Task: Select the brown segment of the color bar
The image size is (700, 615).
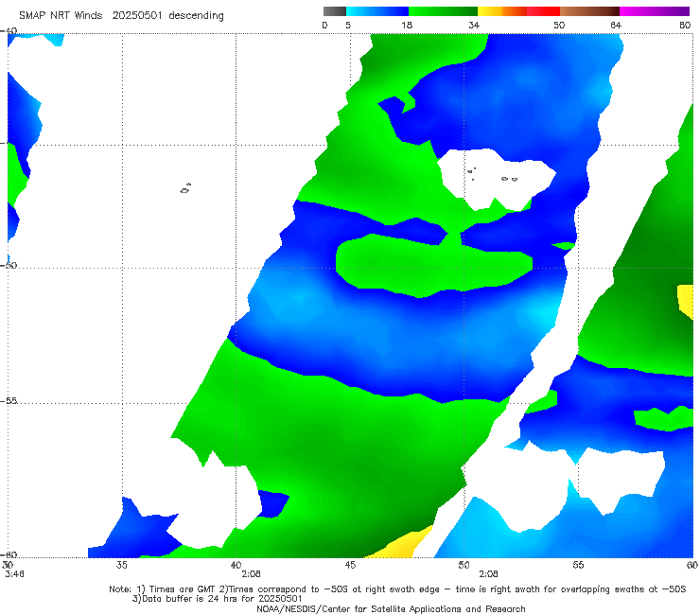Action: coord(589,11)
